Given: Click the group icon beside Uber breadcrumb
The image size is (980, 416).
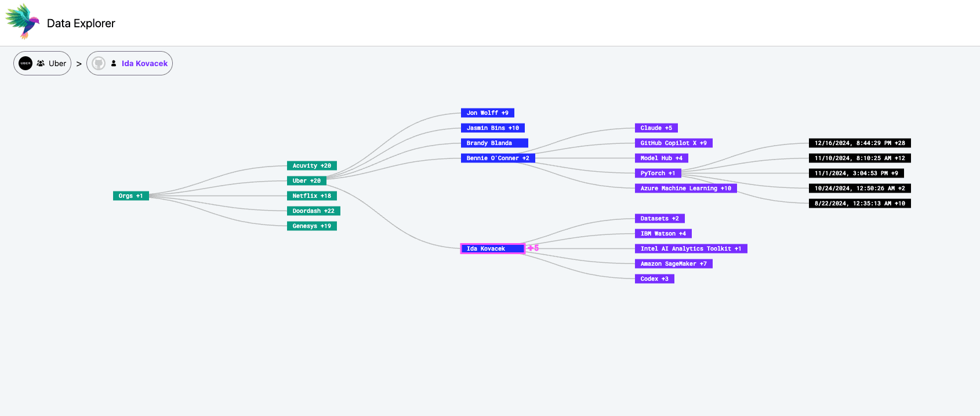Looking at the screenshot, I should [x=41, y=63].
